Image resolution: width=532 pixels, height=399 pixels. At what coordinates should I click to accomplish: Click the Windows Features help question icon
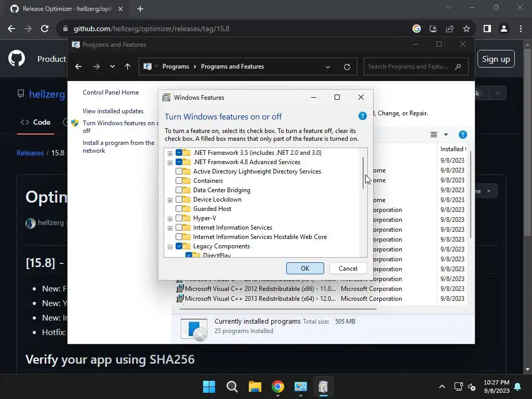(362, 116)
